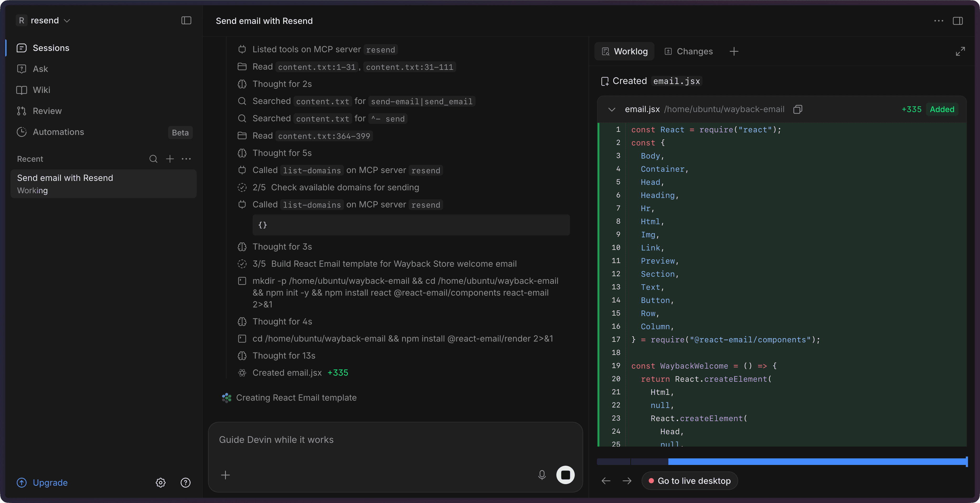Image resolution: width=980 pixels, height=503 pixels.
Task: Collapse the email.jsx diff chevron
Action: tap(612, 110)
